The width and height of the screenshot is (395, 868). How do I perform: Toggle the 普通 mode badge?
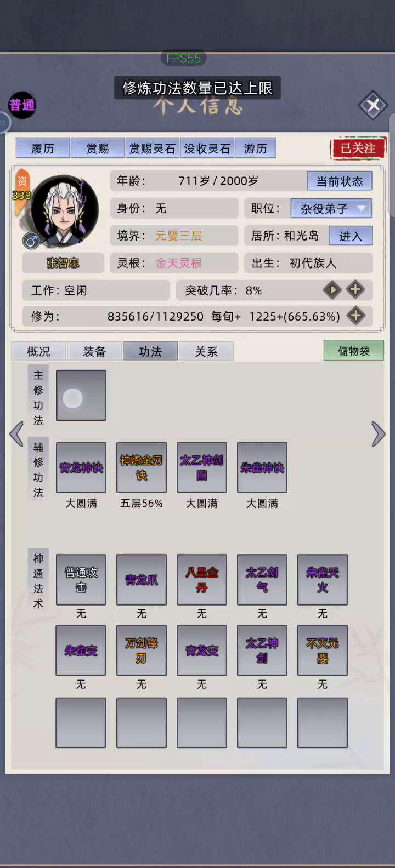(x=22, y=105)
